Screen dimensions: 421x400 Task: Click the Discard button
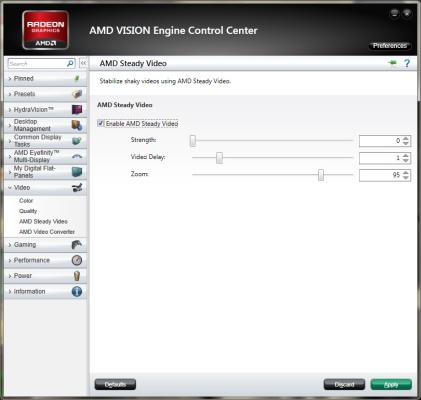point(344,384)
